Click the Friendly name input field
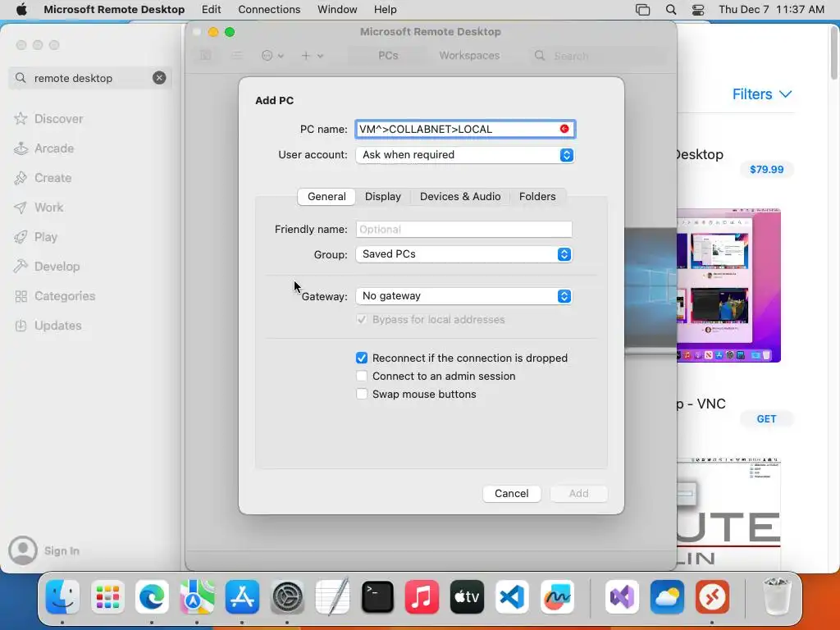Viewport: 840px width, 630px height. click(464, 230)
